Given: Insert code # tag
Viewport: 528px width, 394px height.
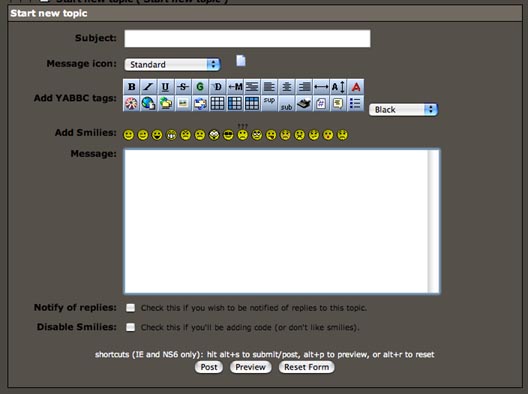Looking at the screenshot, I should pos(321,103).
